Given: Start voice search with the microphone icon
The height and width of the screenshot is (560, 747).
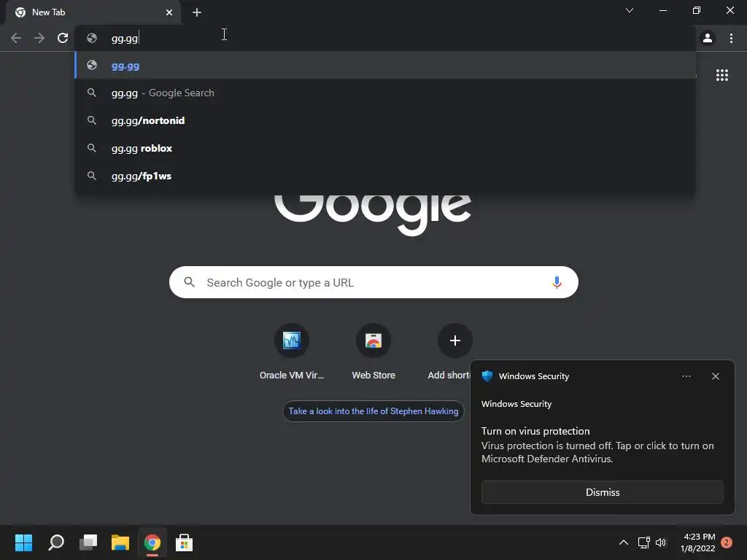Looking at the screenshot, I should click(x=557, y=282).
